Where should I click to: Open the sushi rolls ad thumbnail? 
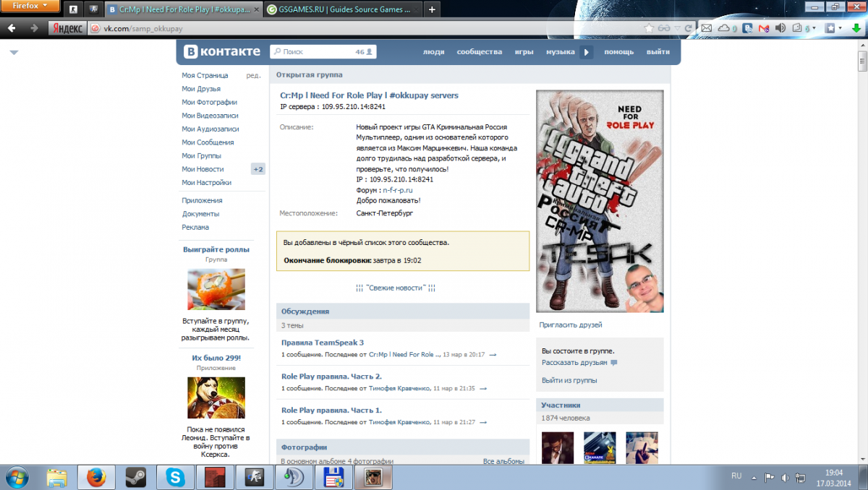pyautogui.click(x=216, y=289)
